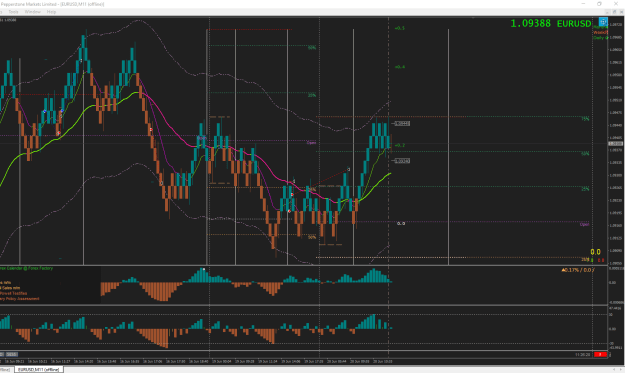This screenshot has width=625, height=373.
Task: Click the +0.4 level label
Action: click(399, 67)
